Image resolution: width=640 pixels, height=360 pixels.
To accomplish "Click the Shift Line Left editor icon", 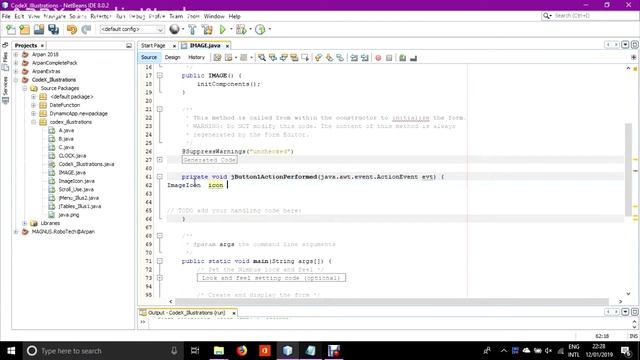I will coord(354,58).
